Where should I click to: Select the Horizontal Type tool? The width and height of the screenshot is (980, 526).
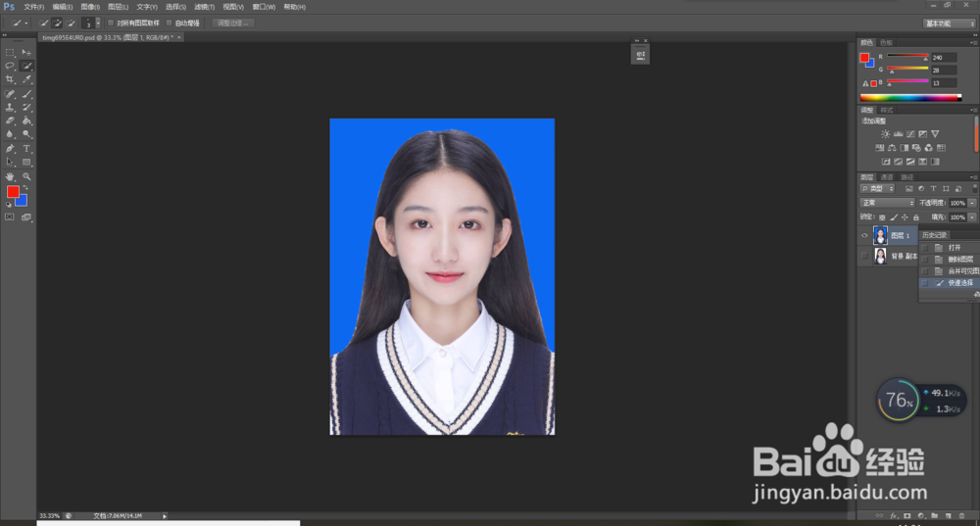coord(26,149)
